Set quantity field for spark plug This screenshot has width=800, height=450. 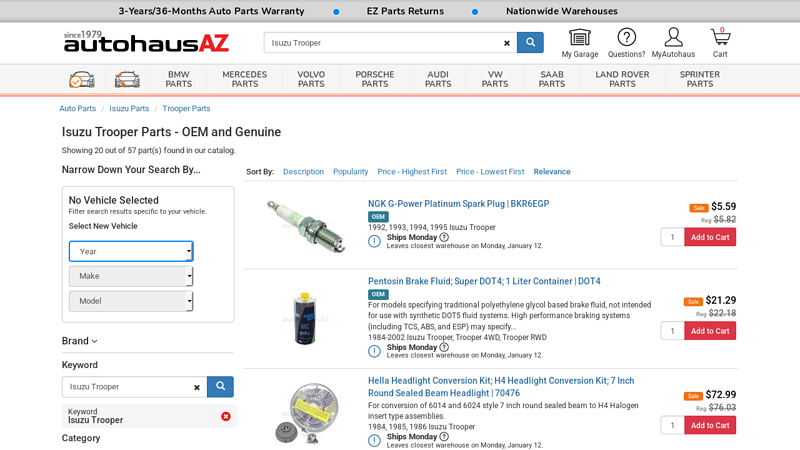(x=672, y=237)
